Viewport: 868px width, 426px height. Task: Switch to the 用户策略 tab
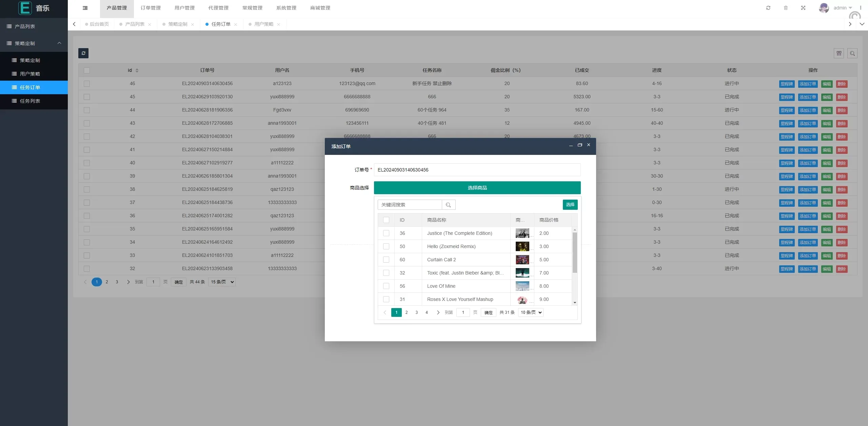(x=263, y=24)
